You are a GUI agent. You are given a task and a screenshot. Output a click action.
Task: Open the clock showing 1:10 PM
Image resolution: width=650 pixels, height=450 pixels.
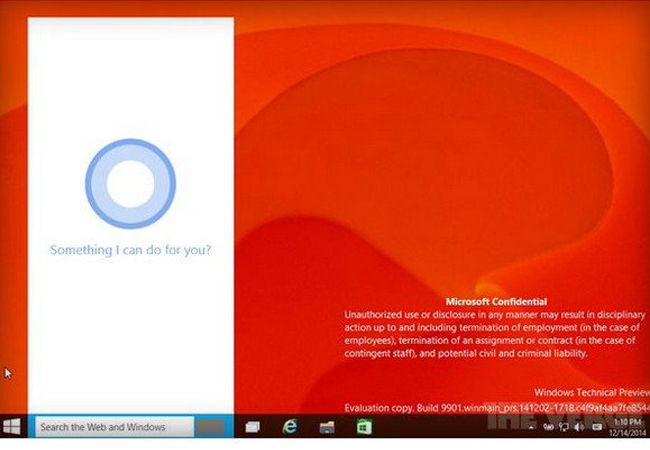point(627,427)
